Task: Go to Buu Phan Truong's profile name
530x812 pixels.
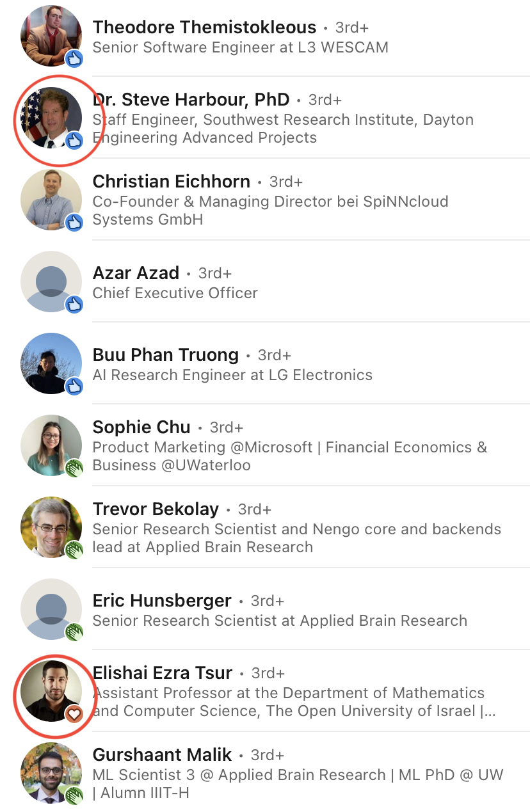Action: (165, 355)
